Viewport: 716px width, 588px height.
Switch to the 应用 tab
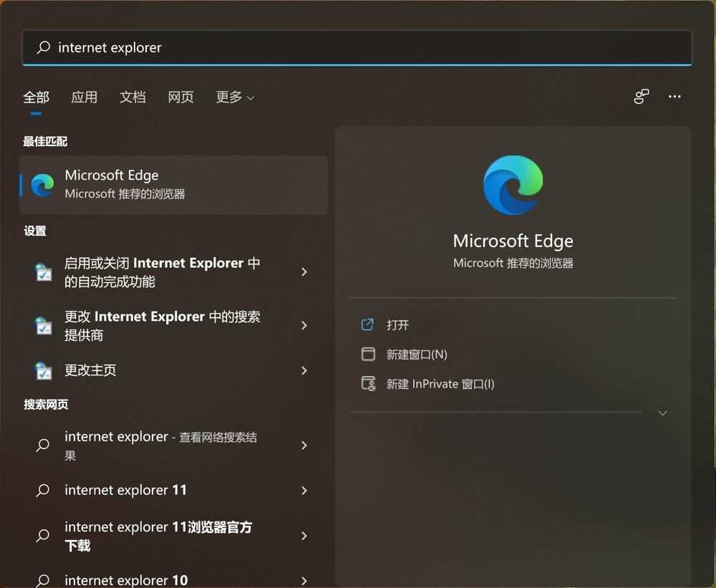[x=84, y=97]
